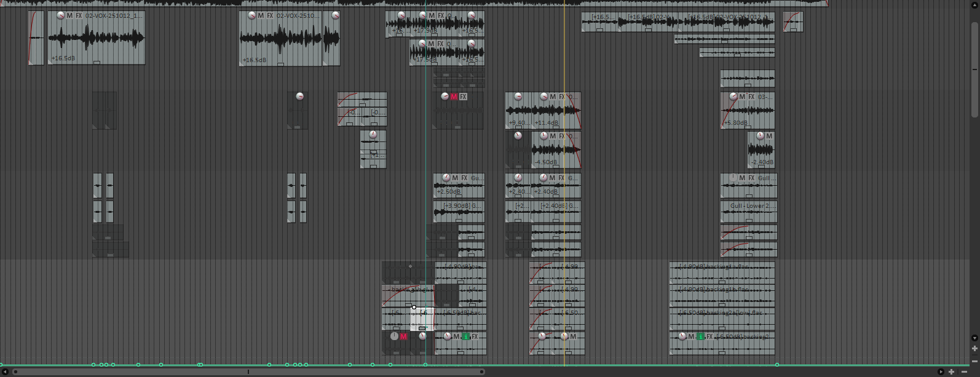
Task: Mute the +5.80dB item labeled 03-
Action: (742, 97)
